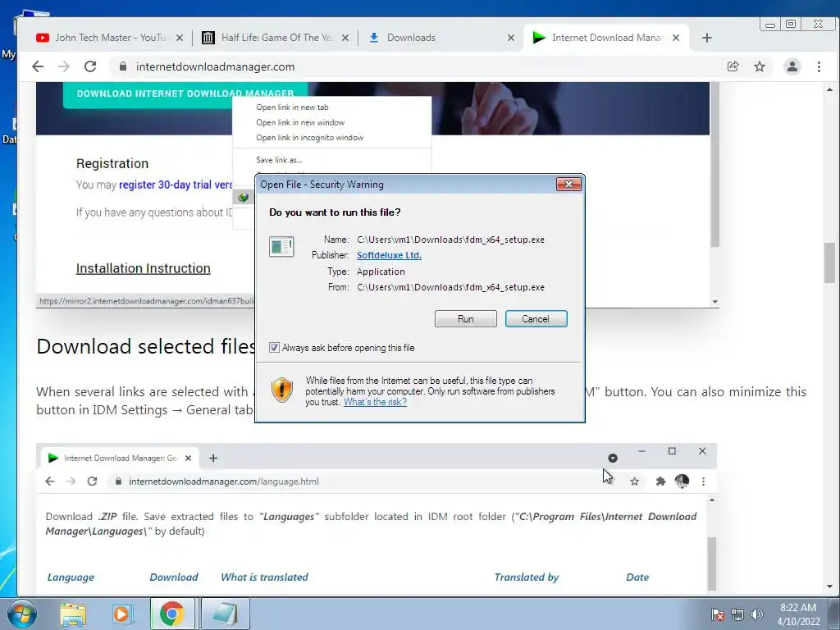Click the embedded browser's plus new-tab icon
840x630 pixels.
pyautogui.click(x=213, y=458)
